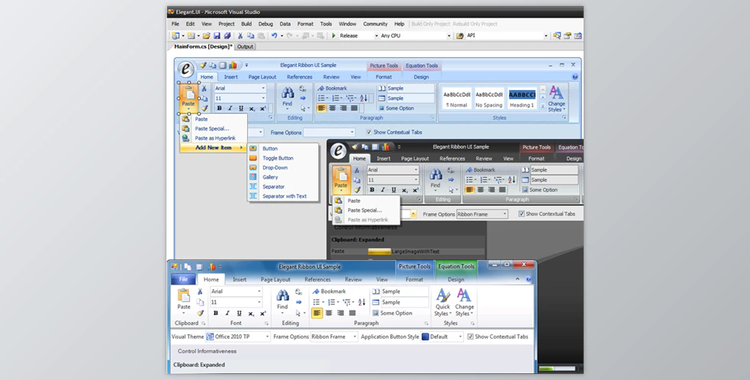The image size is (750, 380).
Task: Switch to the Output document tab
Action: (245, 47)
